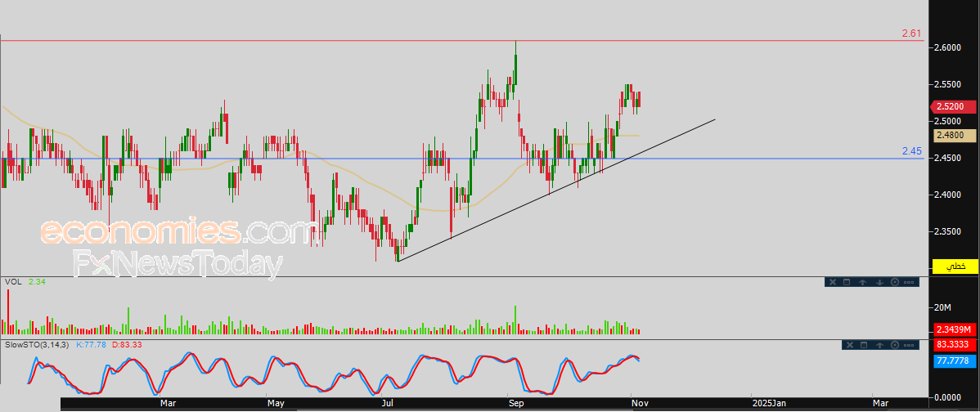Viewport: 980px width, 412px height.
Task: Click the May label on the time axis
Action: (x=276, y=404)
